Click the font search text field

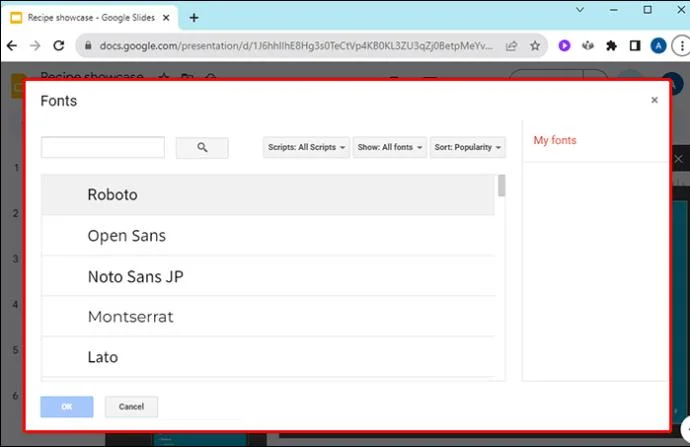(x=103, y=147)
